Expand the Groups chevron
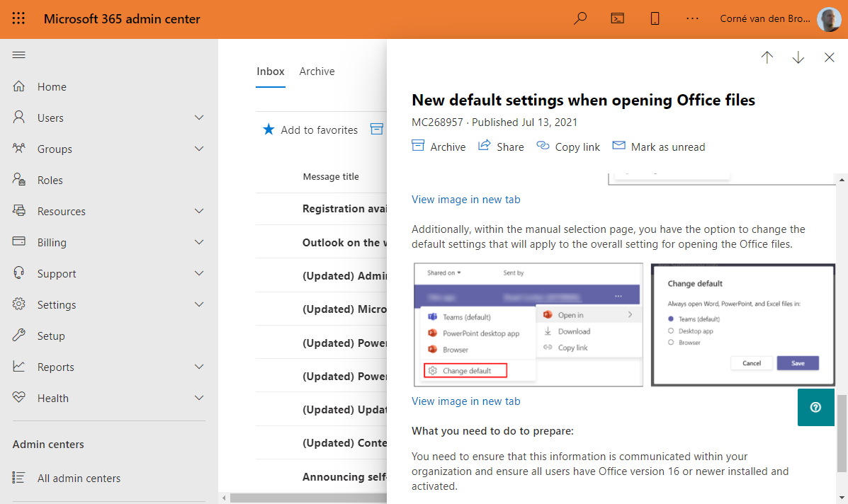The width and height of the screenshot is (848, 504). click(x=199, y=149)
